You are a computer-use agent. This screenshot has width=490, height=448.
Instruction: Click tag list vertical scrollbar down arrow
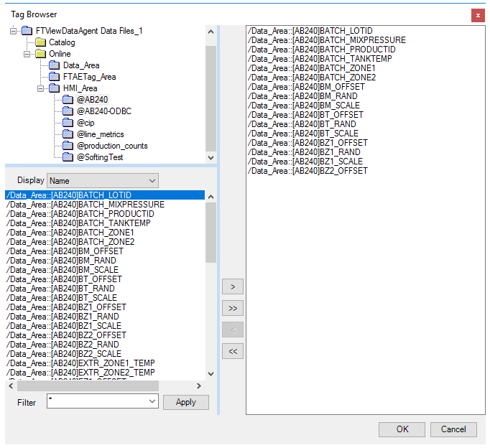(211, 374)
